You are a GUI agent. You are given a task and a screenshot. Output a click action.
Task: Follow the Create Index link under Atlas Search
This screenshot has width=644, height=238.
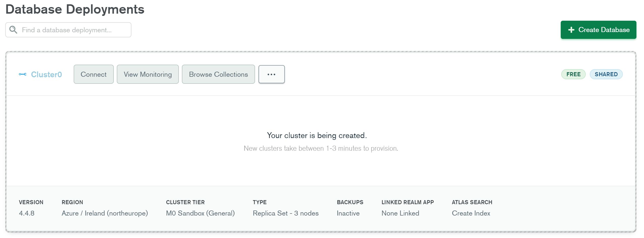(x=471, y=213)
